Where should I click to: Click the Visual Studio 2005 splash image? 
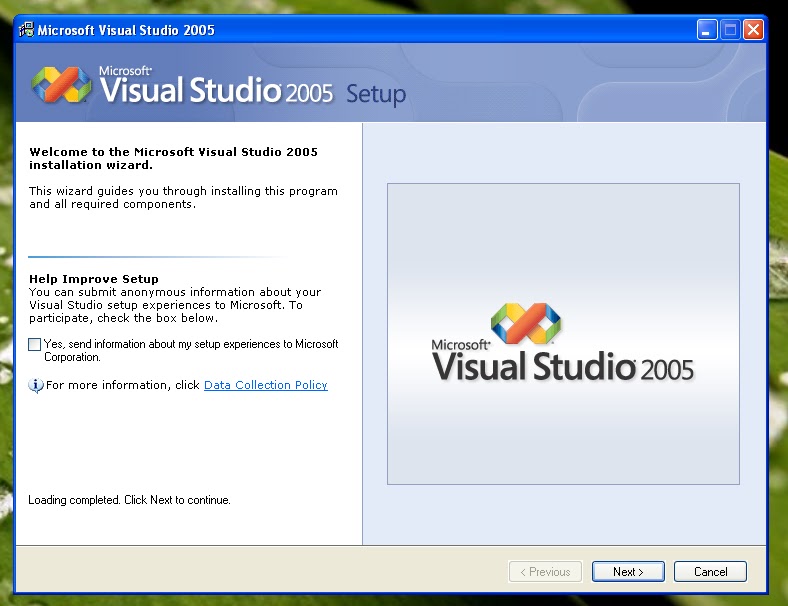pos(563,334)
